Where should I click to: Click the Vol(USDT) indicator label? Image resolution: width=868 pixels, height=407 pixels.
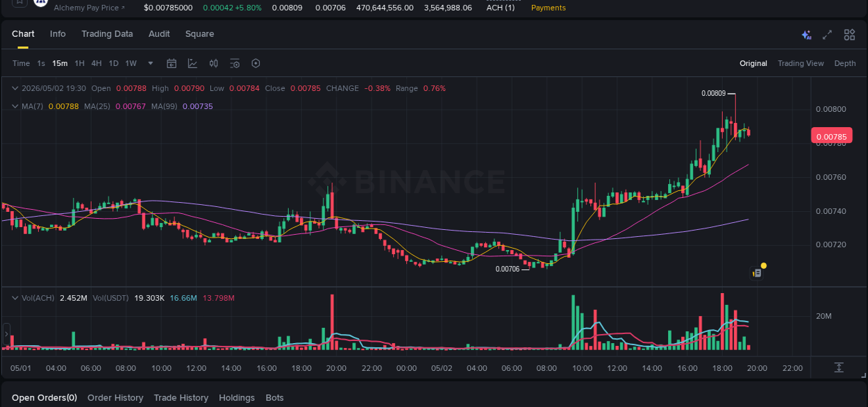112,298
